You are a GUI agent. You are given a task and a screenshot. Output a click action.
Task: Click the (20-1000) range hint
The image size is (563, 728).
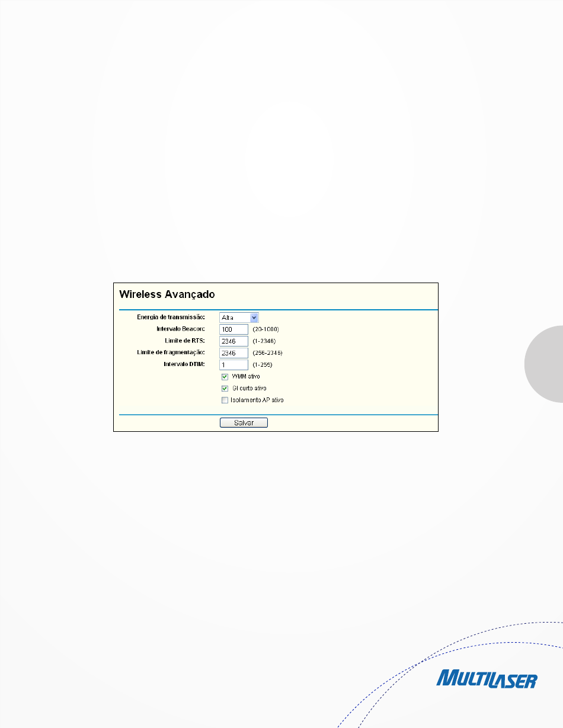pyautogui.click(x=265, y=329)
